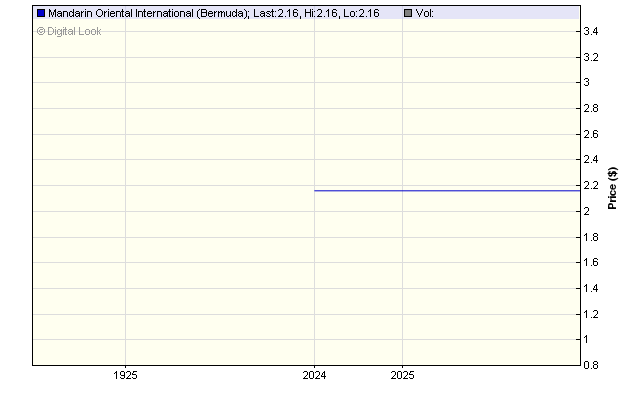Click the 1.6 price axis label

click(591, 263)
